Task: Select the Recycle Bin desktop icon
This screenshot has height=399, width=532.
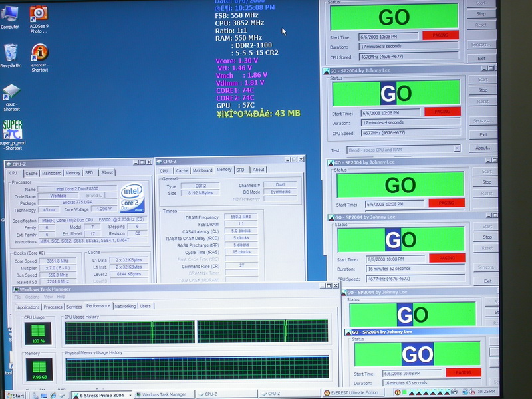Action: coord(11,56)
